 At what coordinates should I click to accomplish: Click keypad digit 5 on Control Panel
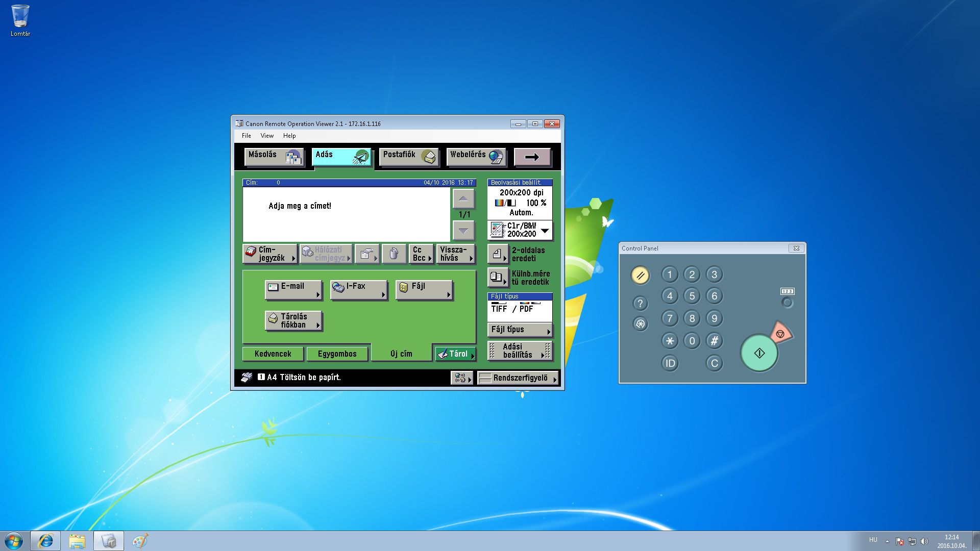click(692, 296)
